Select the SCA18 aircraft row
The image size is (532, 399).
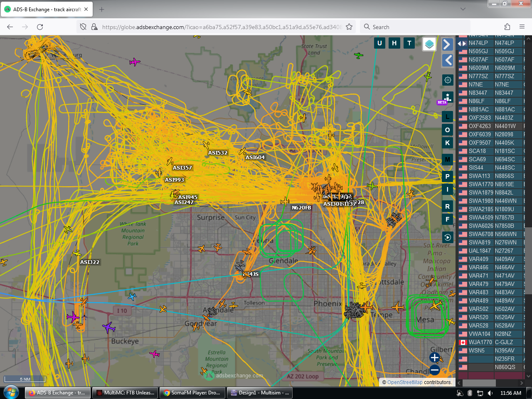pos(491,151)
